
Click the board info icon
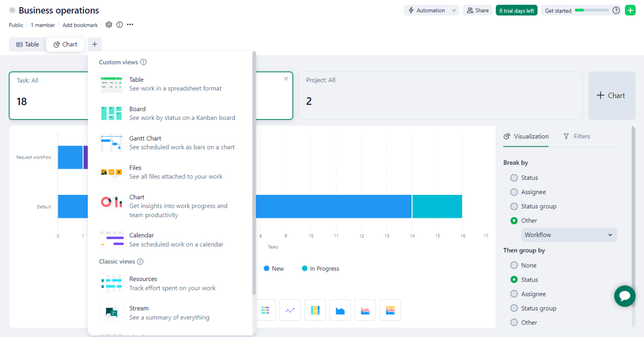tap(119, 25)
